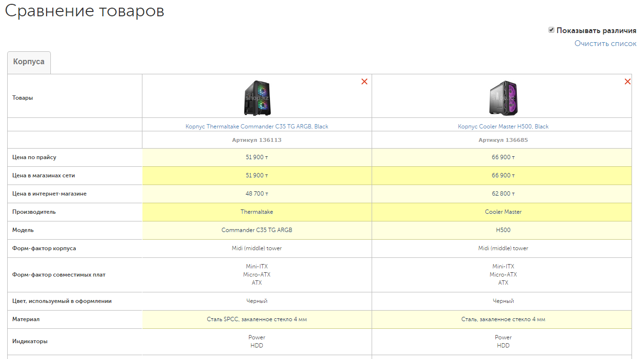The width and height of the screenshot is (644, 359).
Task: Click material value Сталь, закаленное стекло 4 мм
Action: click(503, 319)
